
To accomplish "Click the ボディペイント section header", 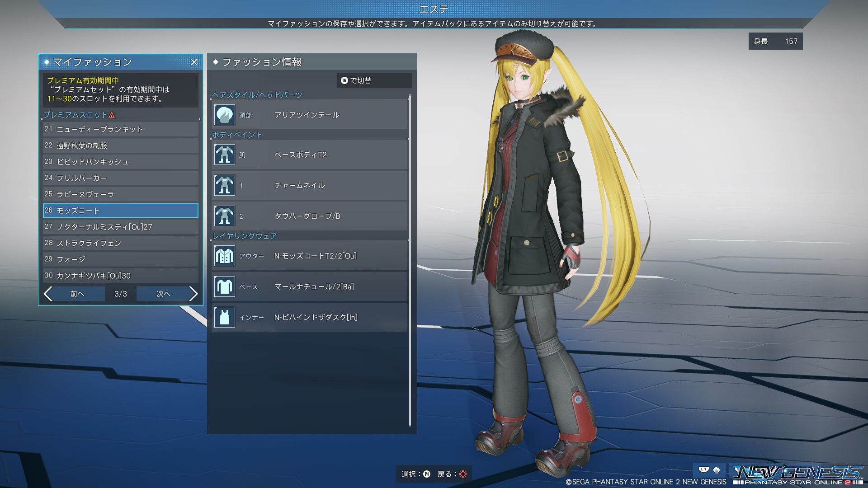I will coord(237,135).
